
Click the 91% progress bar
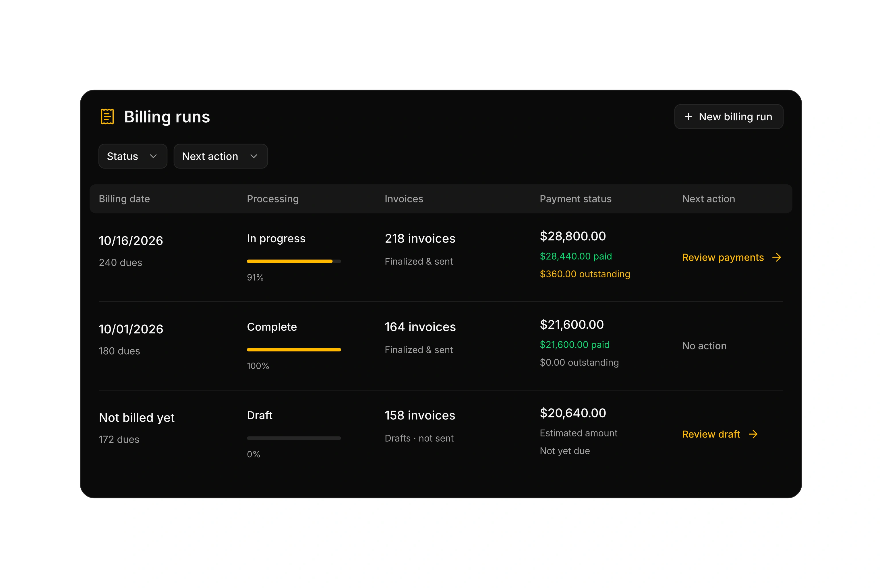coord(294,261)
